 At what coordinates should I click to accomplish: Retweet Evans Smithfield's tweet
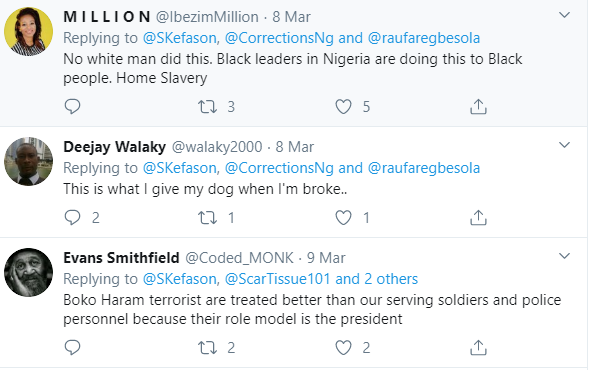[x=208, y=347]
